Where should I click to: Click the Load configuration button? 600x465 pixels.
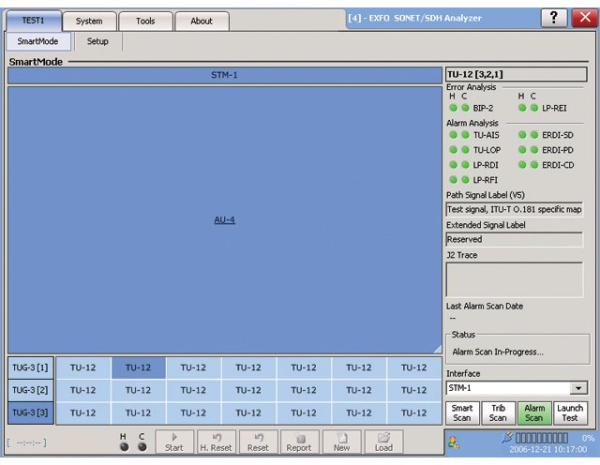[383, 442]
